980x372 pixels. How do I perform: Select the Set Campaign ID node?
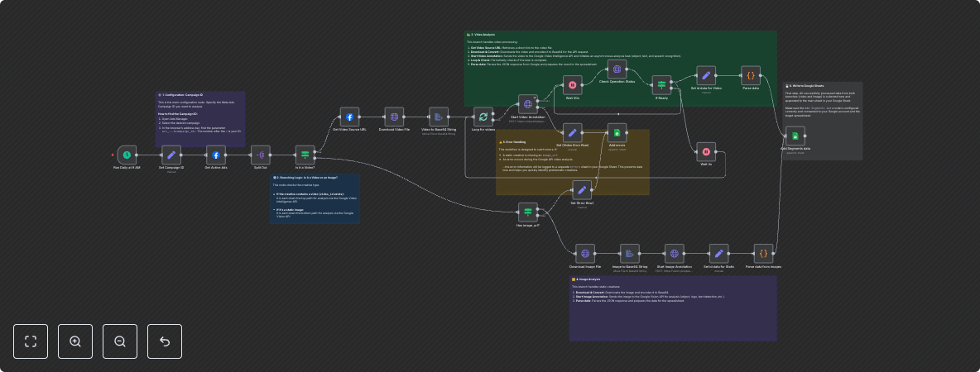pos(171,155)
